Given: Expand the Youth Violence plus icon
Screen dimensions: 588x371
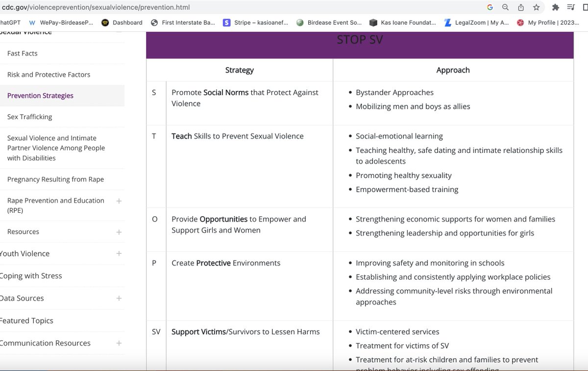Looking at the screenshot, I should click(119, 253).
